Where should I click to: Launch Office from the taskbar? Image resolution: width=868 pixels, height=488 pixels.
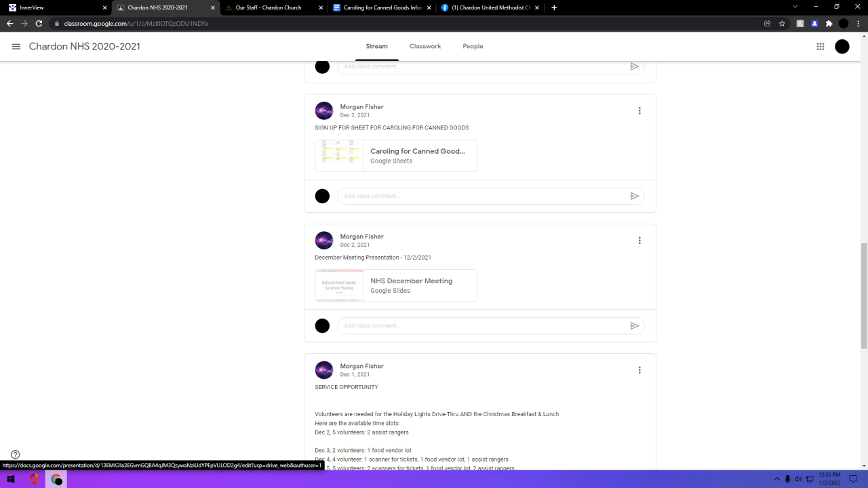33,479
